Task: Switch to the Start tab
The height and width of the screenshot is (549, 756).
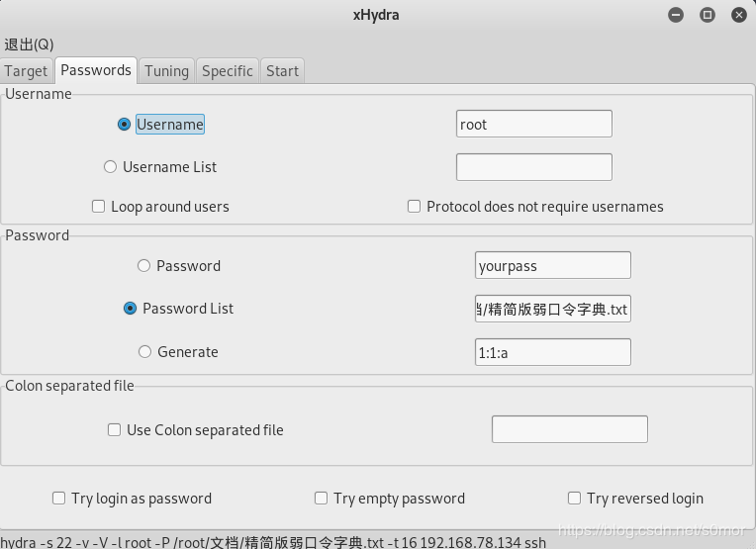Action: 283,71
